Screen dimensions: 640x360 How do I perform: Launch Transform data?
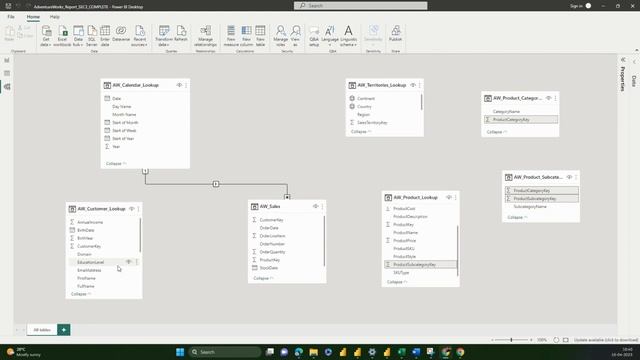164,36
